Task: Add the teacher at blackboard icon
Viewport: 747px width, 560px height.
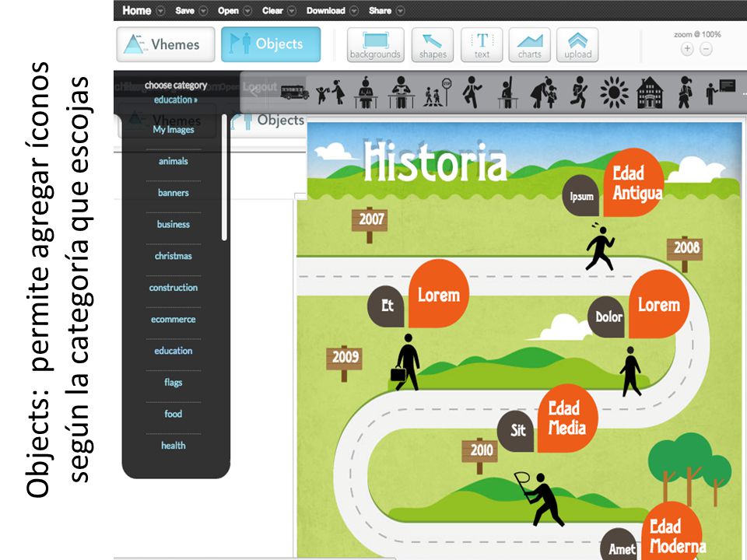Action: point(721,92)
